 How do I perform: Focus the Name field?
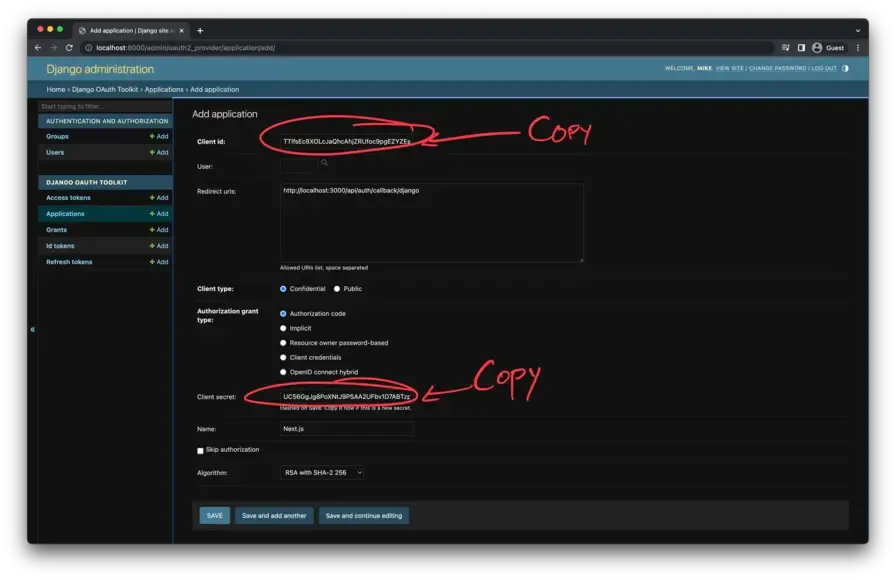click(x=346, y=429)
